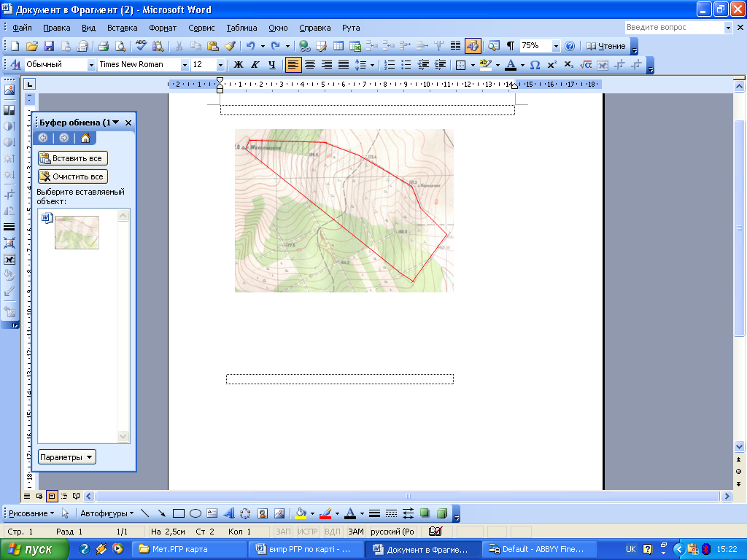Toggle the show paragraph marks button
The image size is (747, 560).
[x=510, y=46]
